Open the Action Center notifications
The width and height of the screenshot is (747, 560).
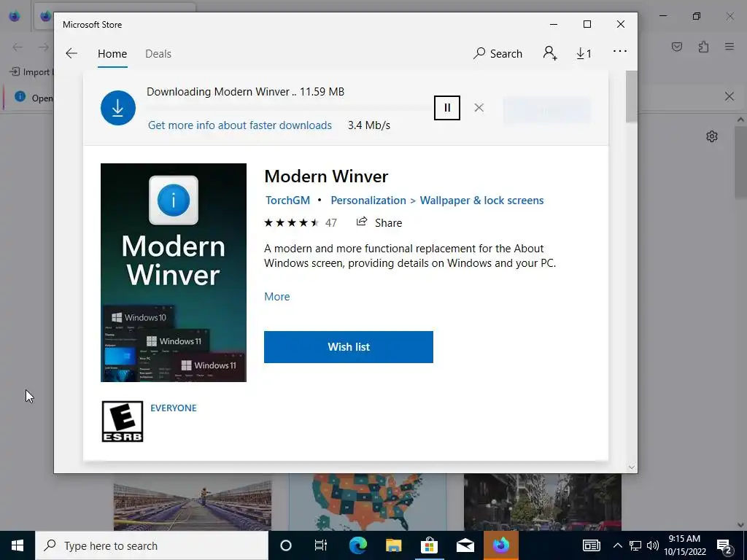tap(724, 546)
